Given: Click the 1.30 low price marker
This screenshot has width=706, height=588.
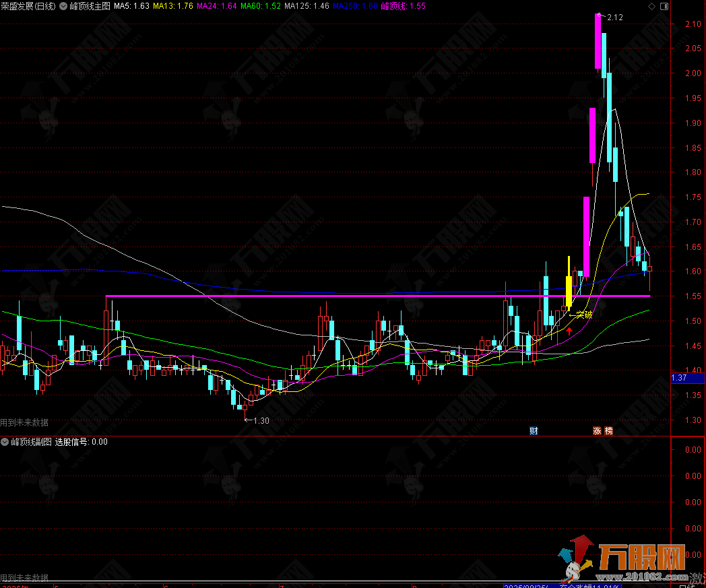Looking at the screenshot, I should 258,420.
